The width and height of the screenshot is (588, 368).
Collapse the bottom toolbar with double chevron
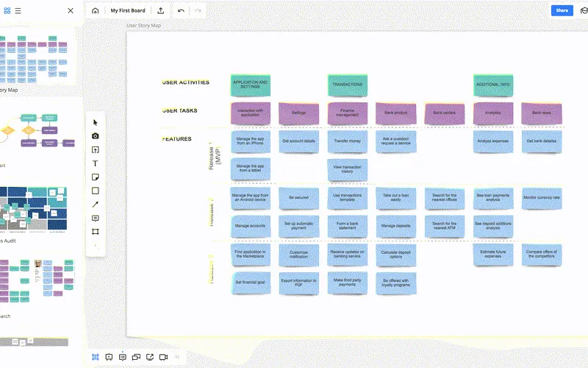pyautogui.click(x=177, y=357)
